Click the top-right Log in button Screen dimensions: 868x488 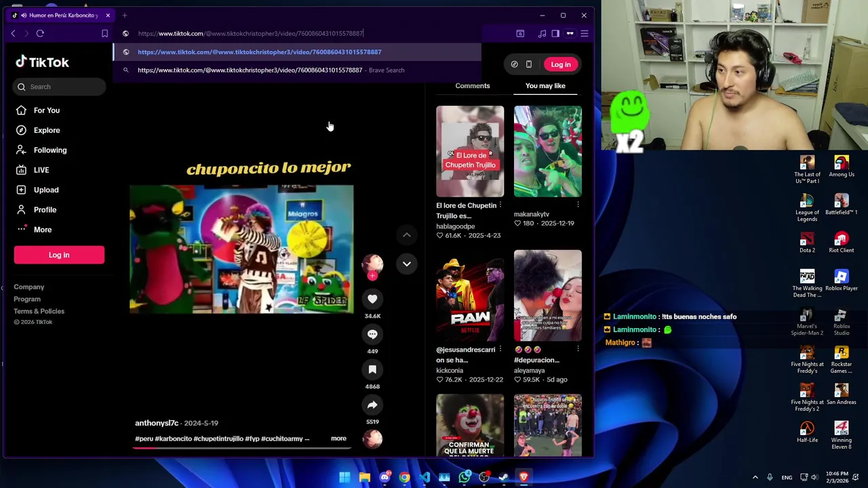coord(561,64)
